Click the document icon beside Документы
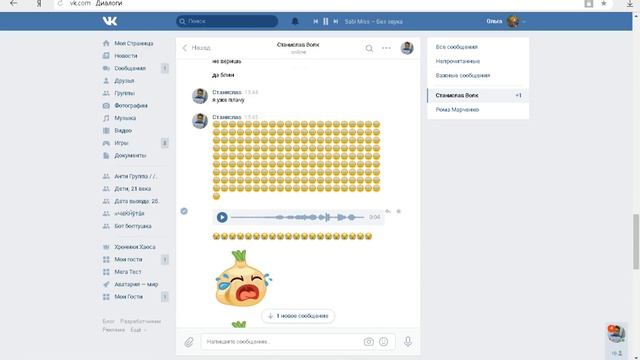 106,156
